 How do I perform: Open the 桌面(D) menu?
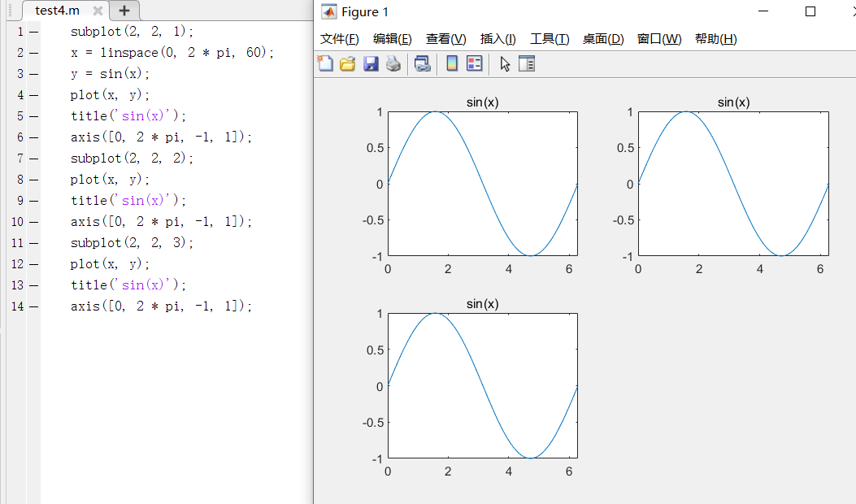[603, 39]
